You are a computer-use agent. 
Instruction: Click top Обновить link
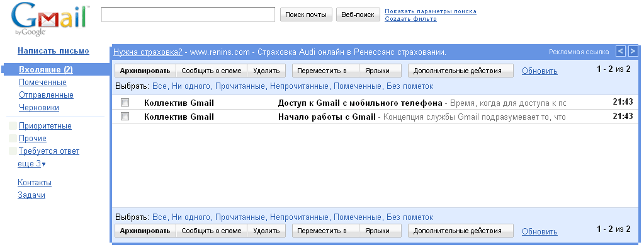click(539, 71)
